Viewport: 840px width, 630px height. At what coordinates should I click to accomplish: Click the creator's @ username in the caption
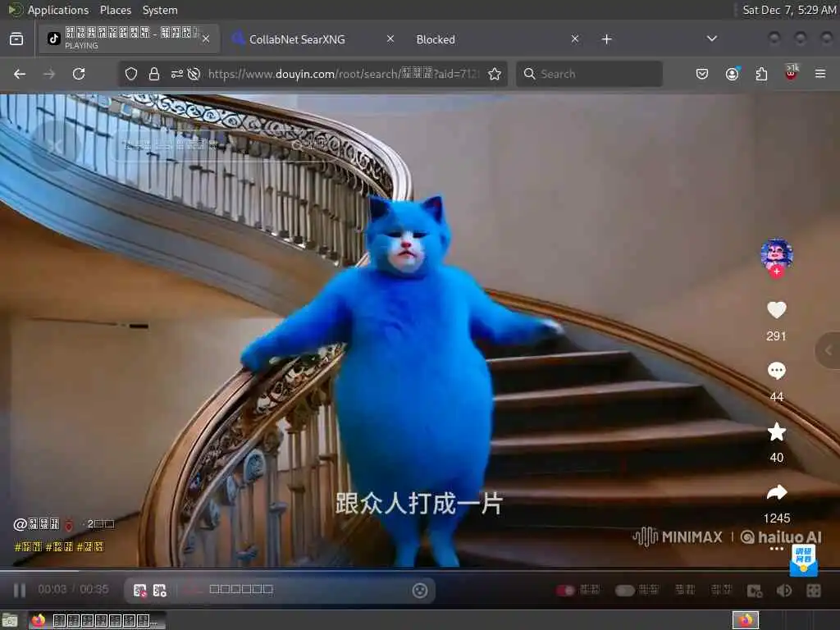point(36,524)
